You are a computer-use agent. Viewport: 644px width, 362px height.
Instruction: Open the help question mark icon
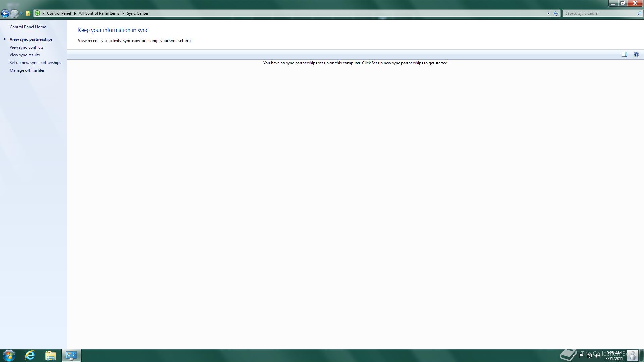pos(636,54)
